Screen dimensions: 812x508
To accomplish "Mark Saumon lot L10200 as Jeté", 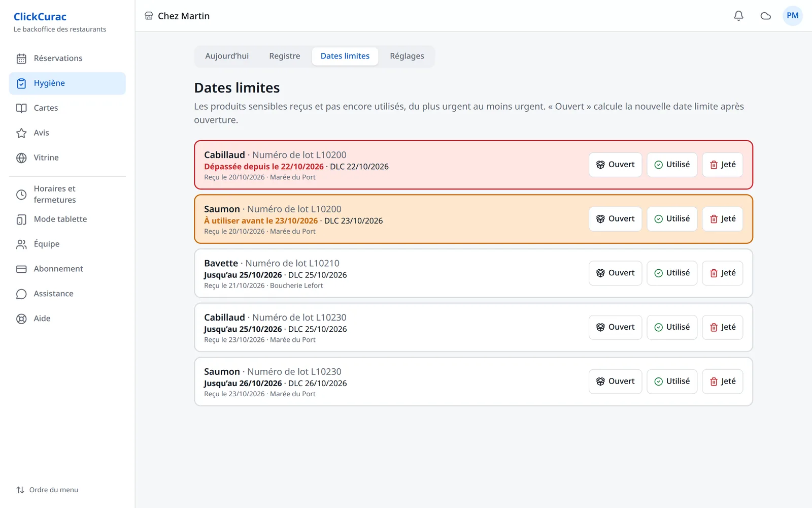I will [x=723, y=219].
